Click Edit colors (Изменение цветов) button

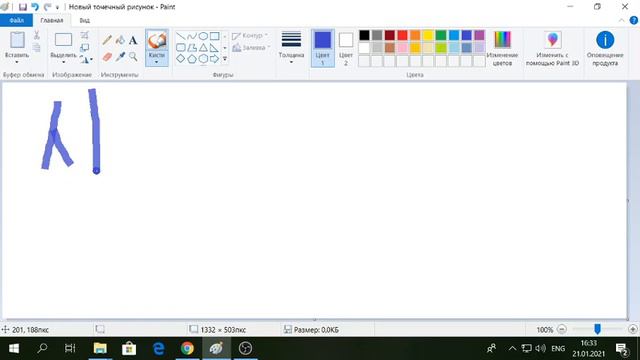[x=502, y=48]
